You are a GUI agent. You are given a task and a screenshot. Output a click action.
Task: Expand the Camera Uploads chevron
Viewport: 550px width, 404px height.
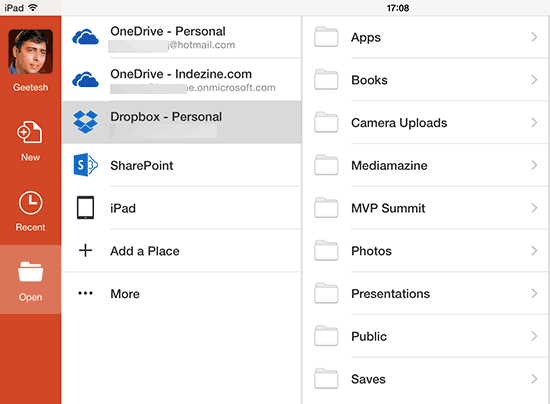point(534,122)
